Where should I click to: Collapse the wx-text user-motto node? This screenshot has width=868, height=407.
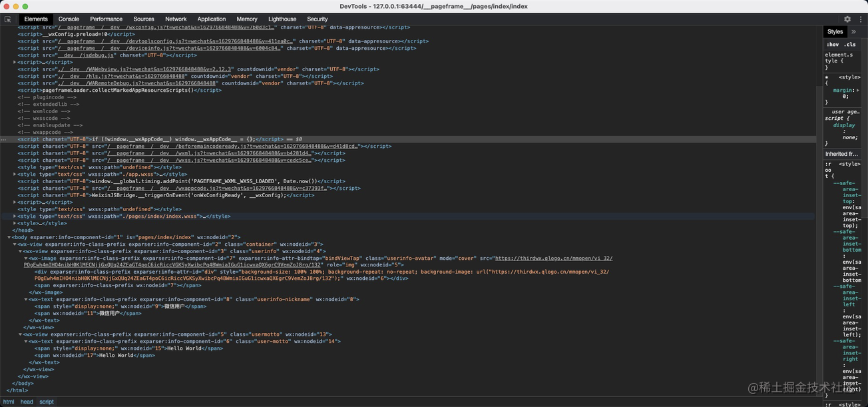tap(26, 341)
